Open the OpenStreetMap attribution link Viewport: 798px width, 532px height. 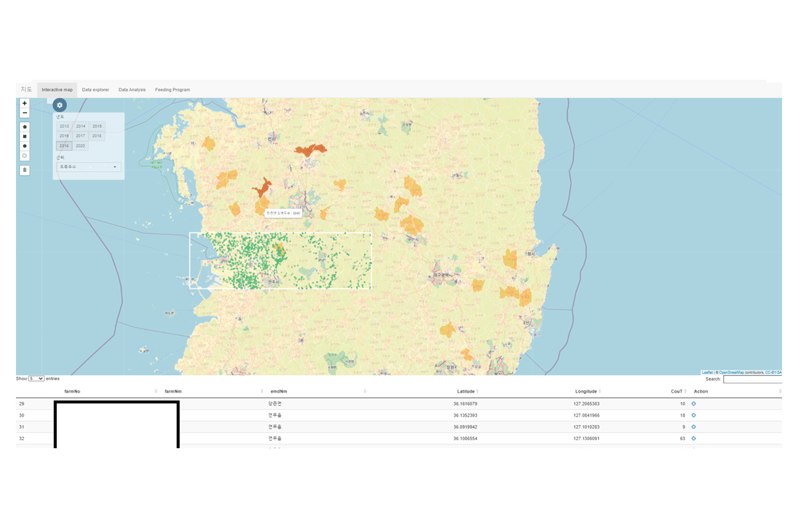click(x=731, y=372)
